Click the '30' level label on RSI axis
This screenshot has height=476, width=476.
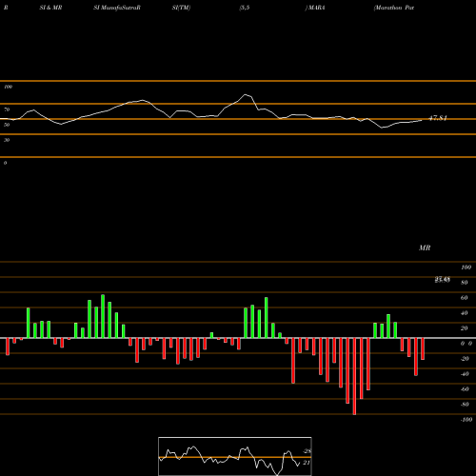click(7, 140)
